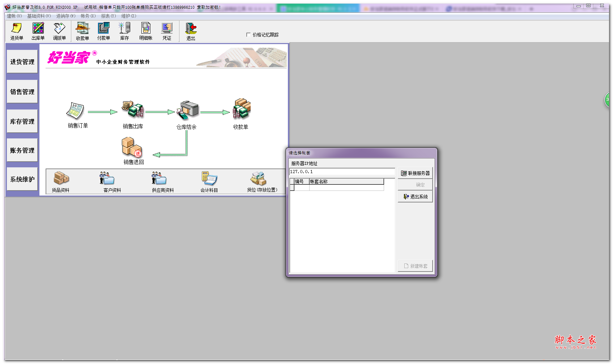Screen dimensions: 613x364
Task: Click the 联接服务器 button
Action: 415,173
